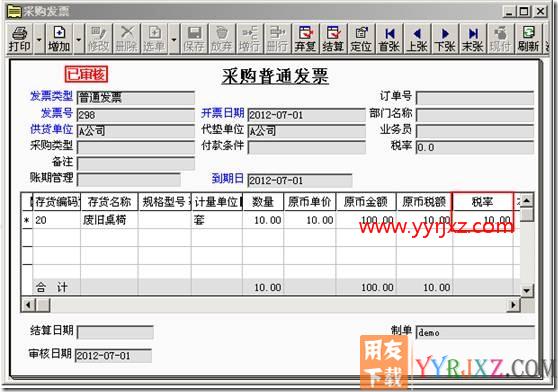Go to first invoice with 首张
The height and width of the screenshot is (392, 558).
point(389,39)
